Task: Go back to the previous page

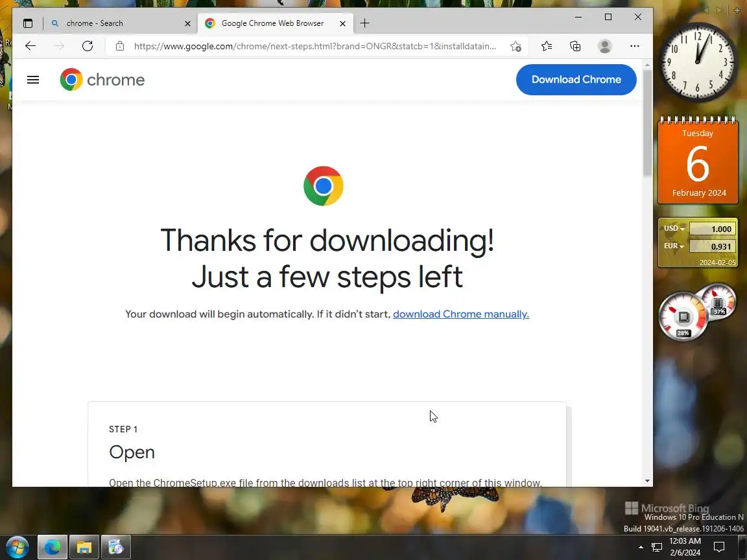Action: point(30,46)
